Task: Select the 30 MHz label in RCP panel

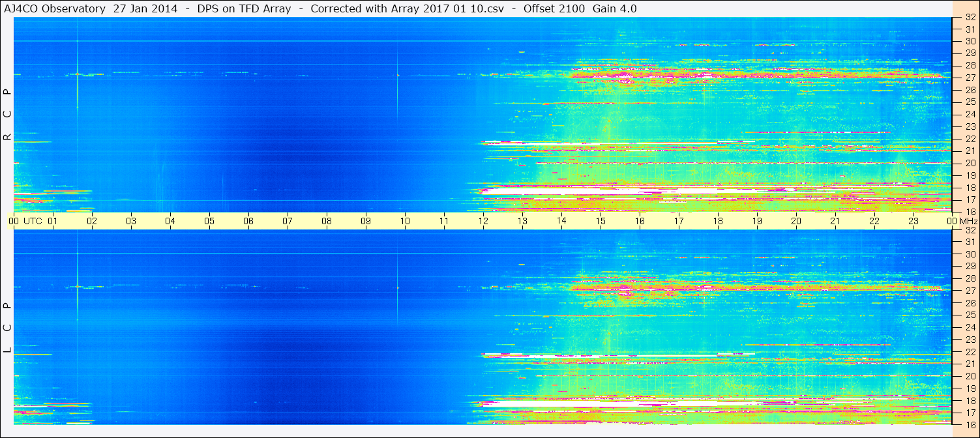Action: (970, 41)
